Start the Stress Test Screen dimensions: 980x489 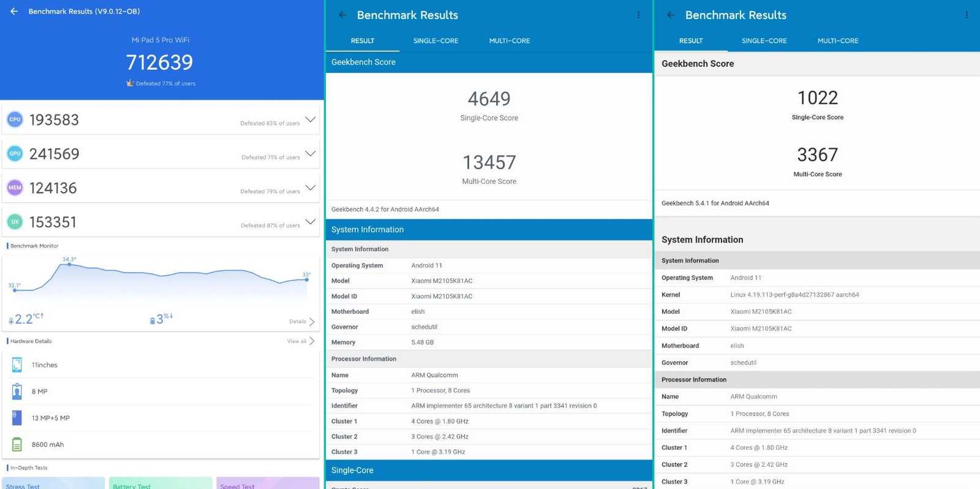coord(53,484)
